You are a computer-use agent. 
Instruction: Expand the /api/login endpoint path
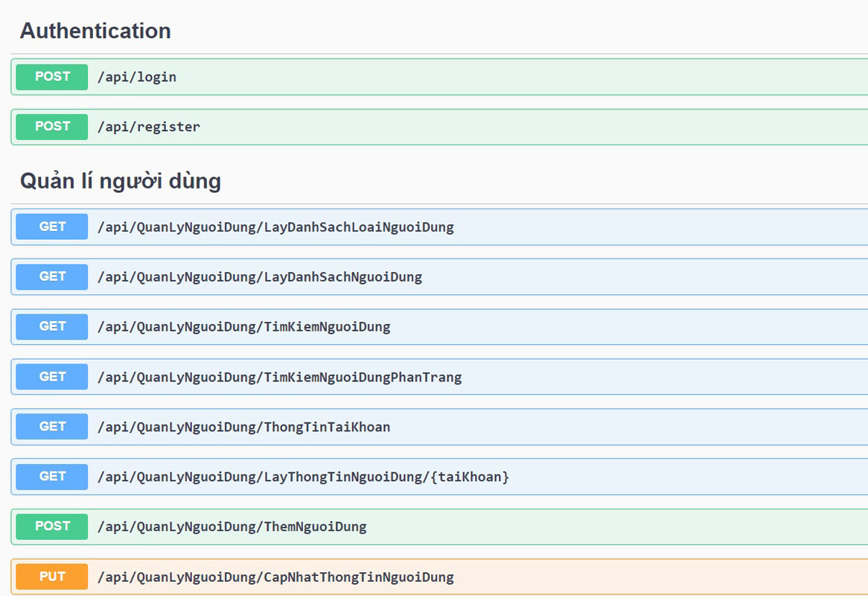pyautogui.click(x=137, y=77)
